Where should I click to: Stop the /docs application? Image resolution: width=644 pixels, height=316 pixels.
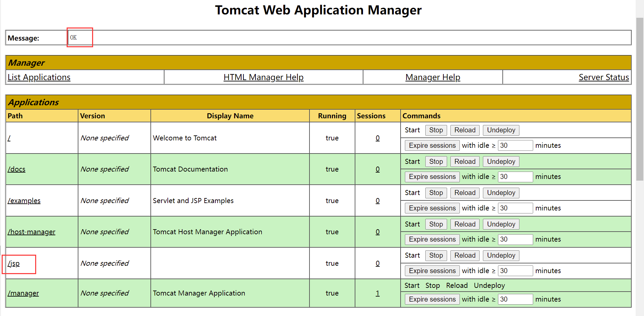click(436, 162)
